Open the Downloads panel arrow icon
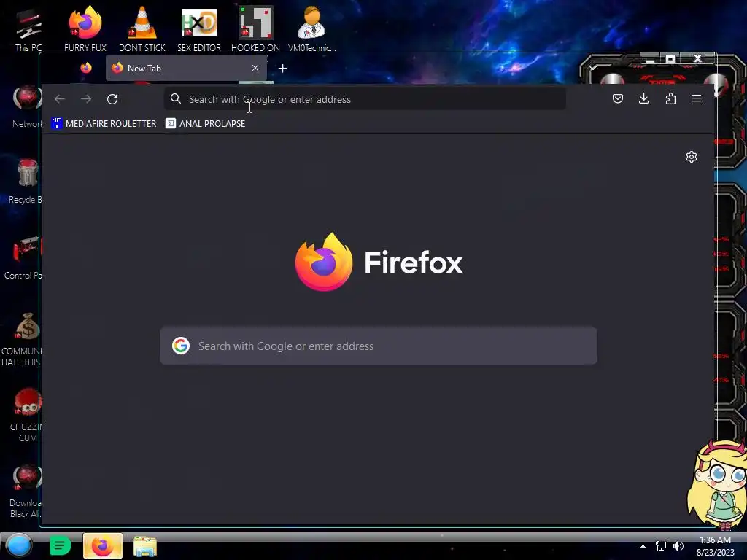The image size is (747, 560). coord(643,98)
